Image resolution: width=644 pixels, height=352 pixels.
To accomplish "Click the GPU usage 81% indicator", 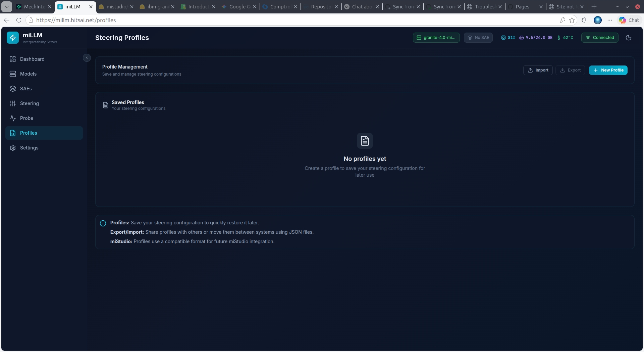I will pyautogui.click(x=508, y=38).
